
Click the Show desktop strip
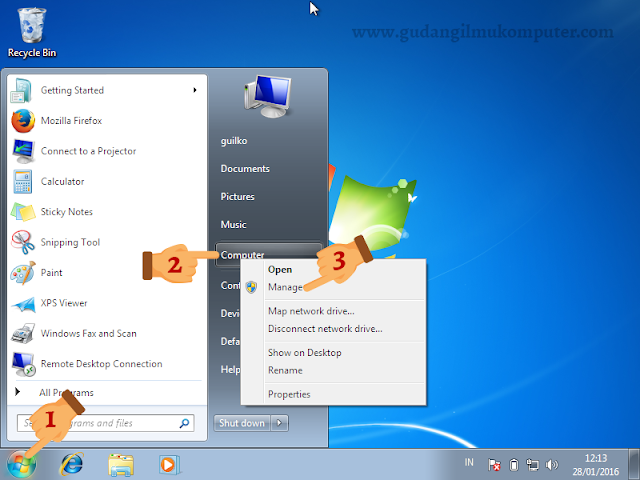click(x=634, y=464)
